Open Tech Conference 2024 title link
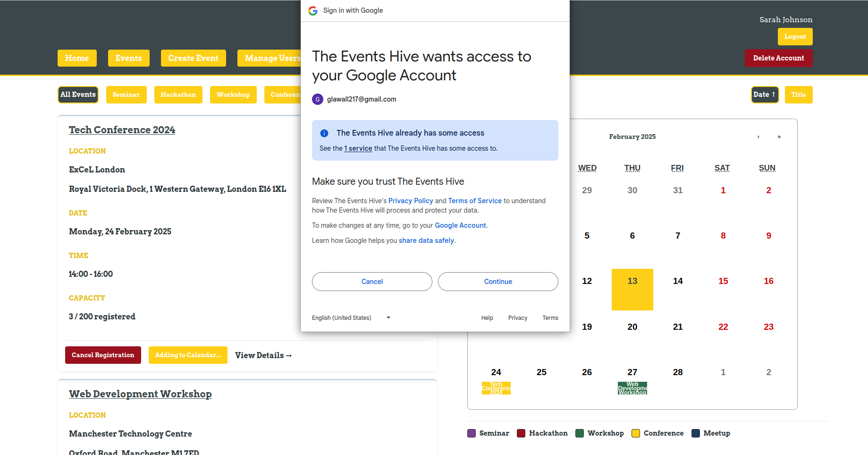 click(122, 130)
